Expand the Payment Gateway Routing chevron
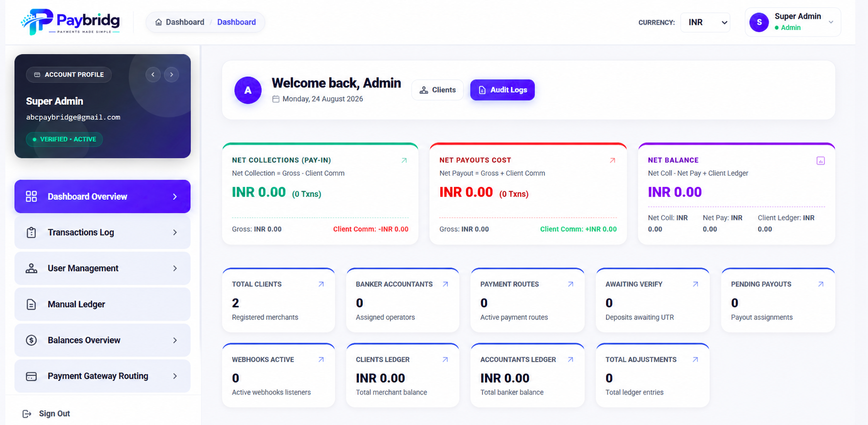The height and width of the screenshot is (425, 868). (175, 376)
